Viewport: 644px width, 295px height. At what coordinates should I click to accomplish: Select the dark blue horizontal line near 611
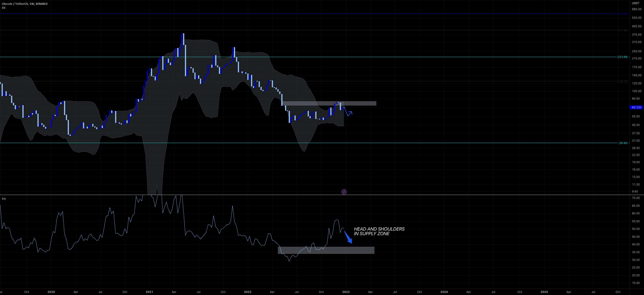pyautogui.click(x=308, y=14)
